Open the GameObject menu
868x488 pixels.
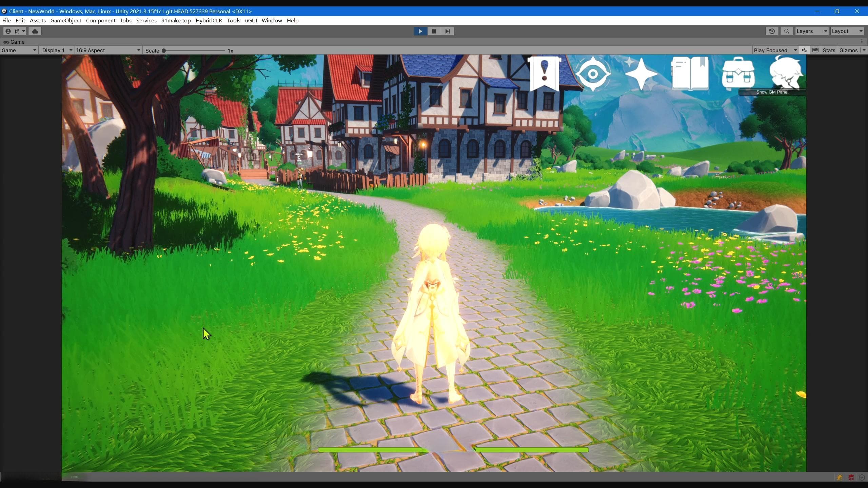point(66,21)
